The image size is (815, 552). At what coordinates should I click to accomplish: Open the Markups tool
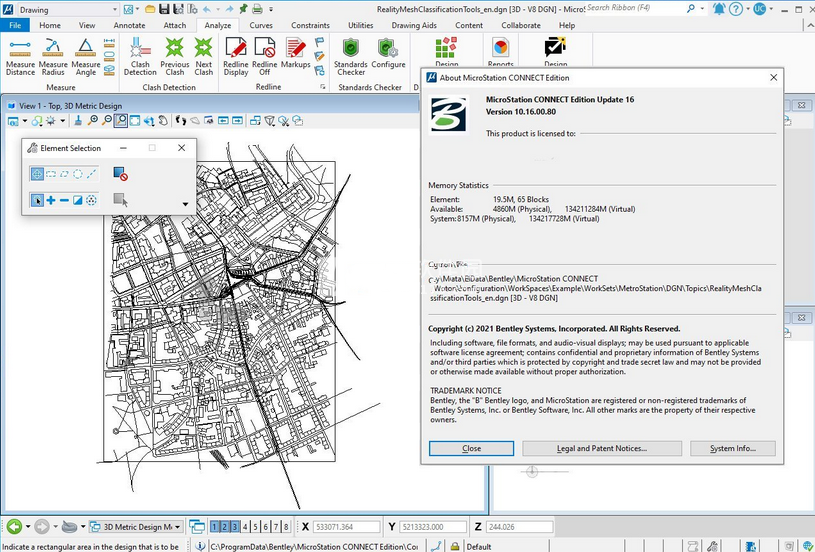pos(295,54)
